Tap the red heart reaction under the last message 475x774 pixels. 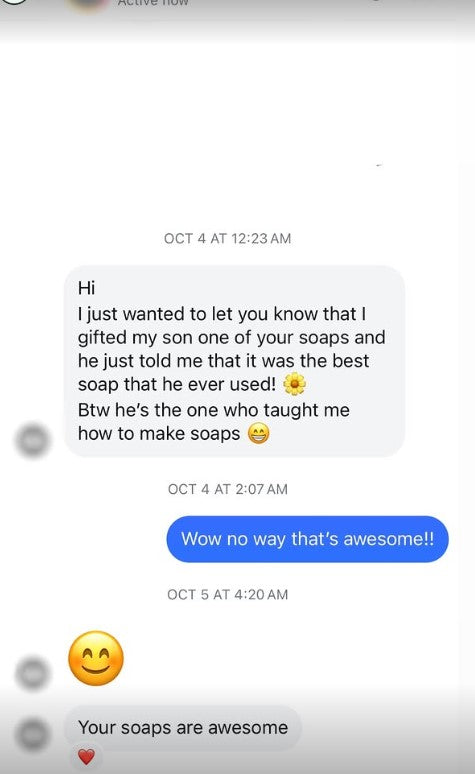pos(86,756)
